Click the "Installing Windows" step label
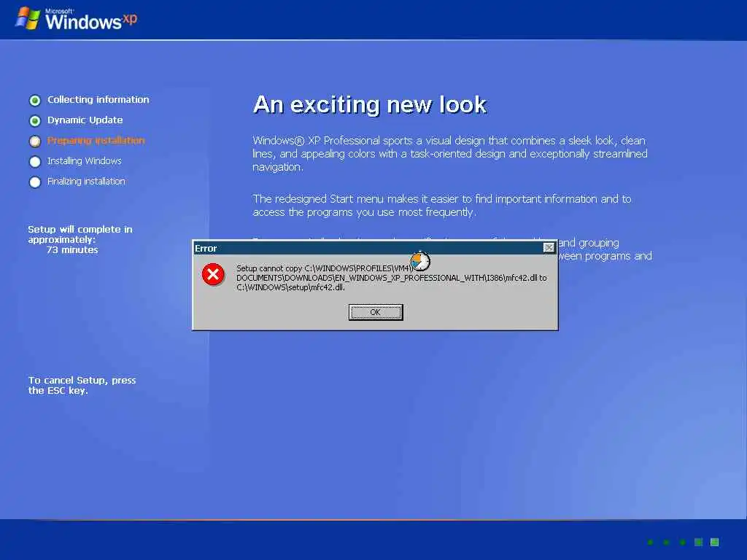The image size is (747, 560). (x=85, y=161)
